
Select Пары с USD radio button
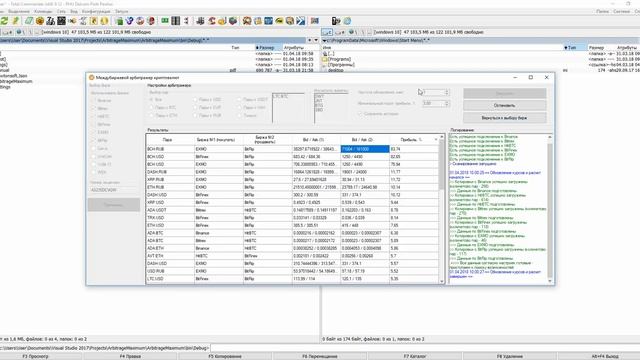tap(196, 100)
